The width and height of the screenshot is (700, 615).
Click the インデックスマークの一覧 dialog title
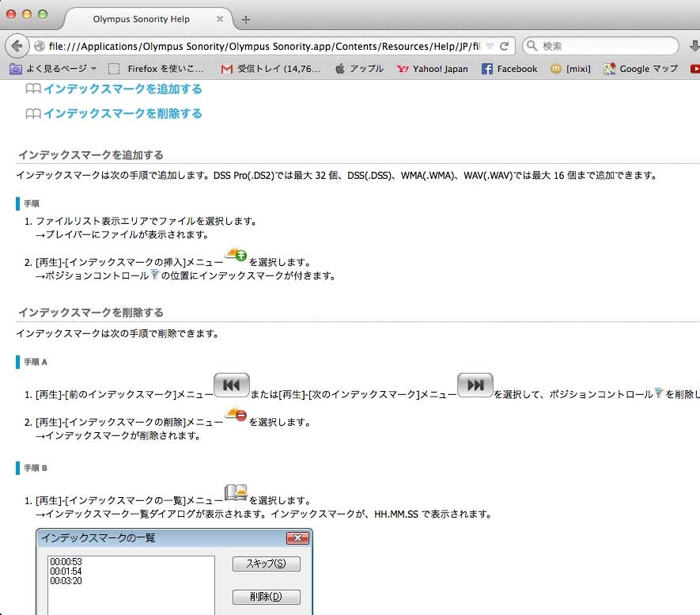pyautogui.click(x=98, y=537)
